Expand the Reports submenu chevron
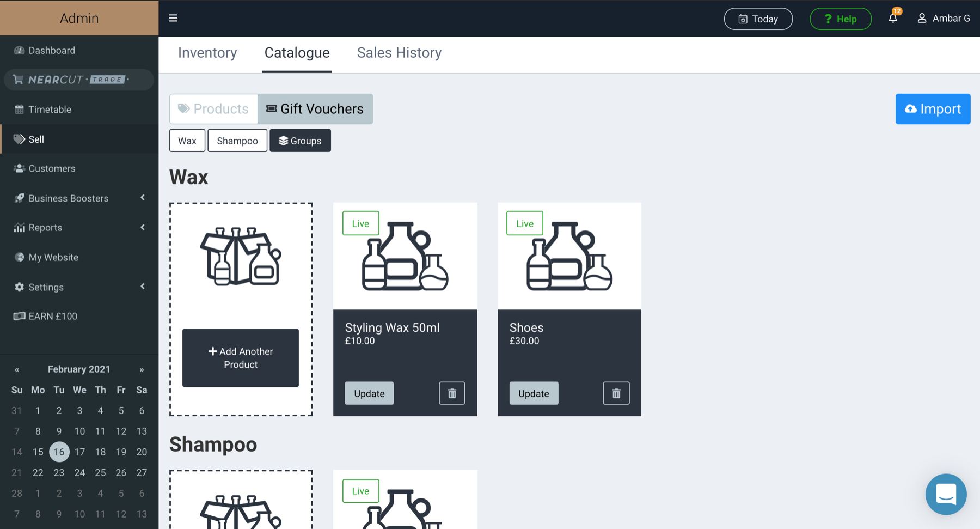Screen dimensions: 980x529 [x=143, y=227]
